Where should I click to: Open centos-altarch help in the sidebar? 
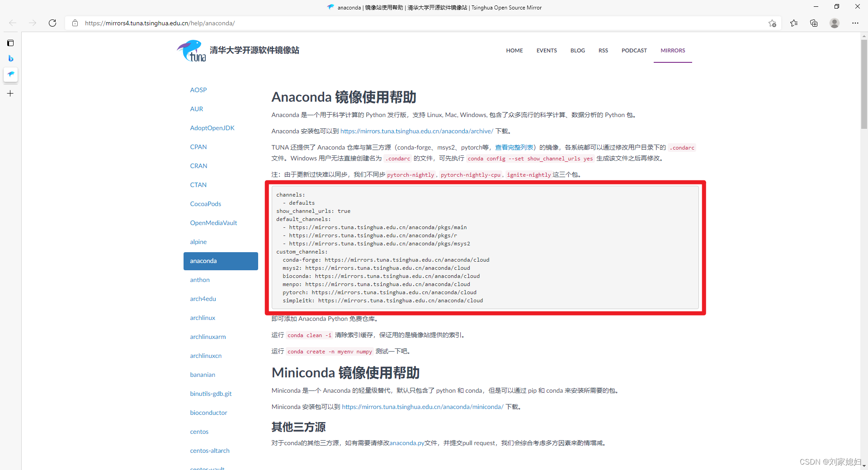[x=210, y=451]
